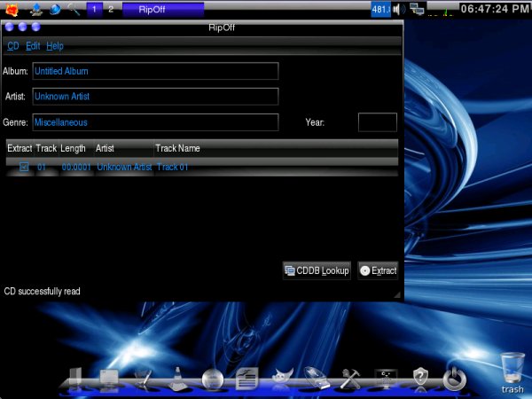Click the magnifier search icon in top panel
Viewport: 532px width, 399px height.
tap(74, 10)
